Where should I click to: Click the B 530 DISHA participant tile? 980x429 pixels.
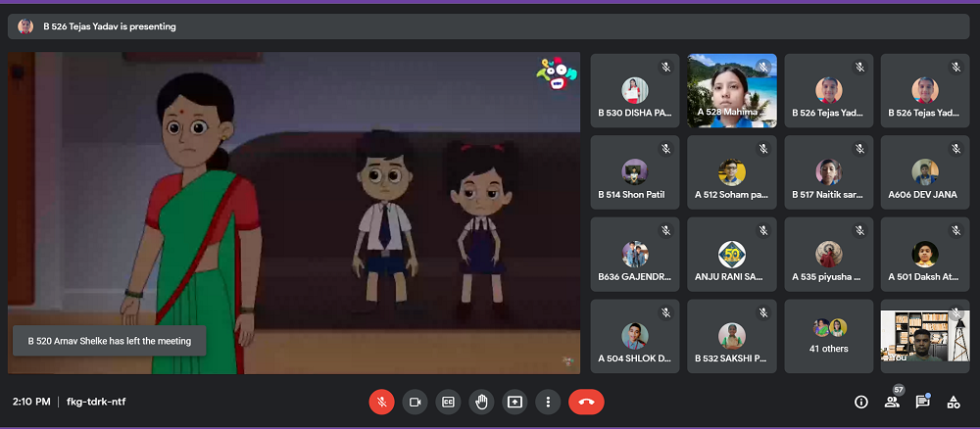pos(635,90)
